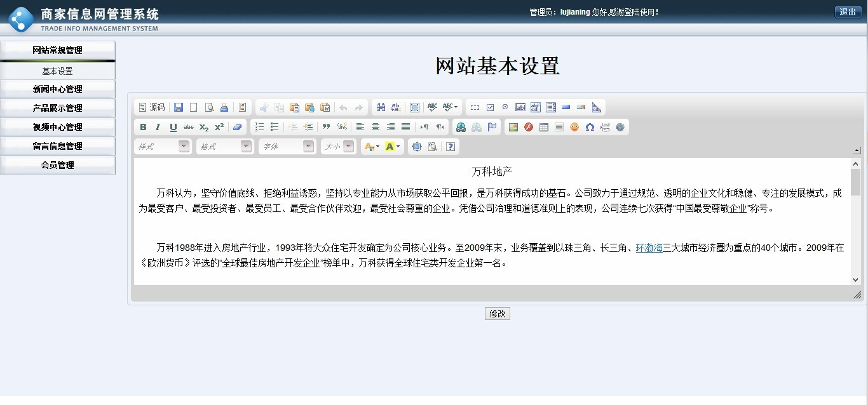Image resolution: width=868 pixels, height=405 pixels.
Task: Open the Templates icon
Action: click(x=242, y=107)
